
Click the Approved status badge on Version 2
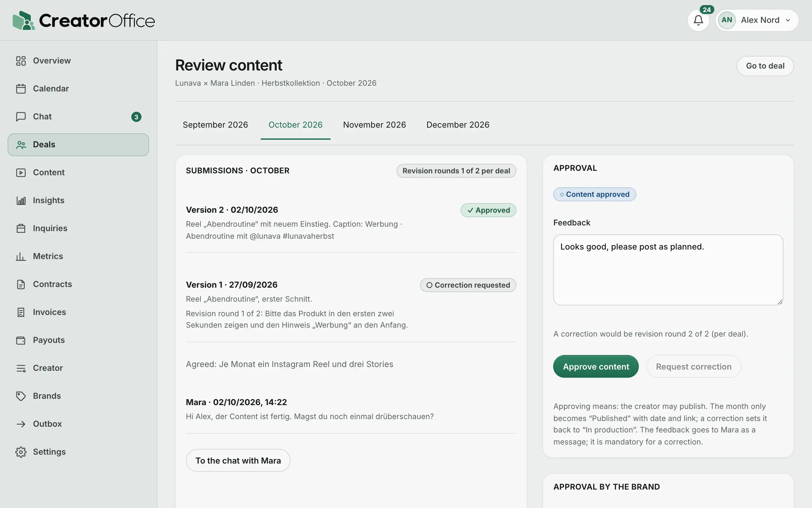click(x=488, y=210)
